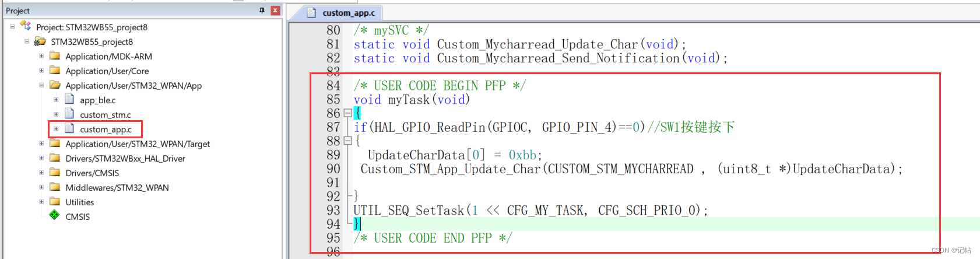Click the file icon on custom_app.c tab
980x259 pixels.
tap(311, 13)
